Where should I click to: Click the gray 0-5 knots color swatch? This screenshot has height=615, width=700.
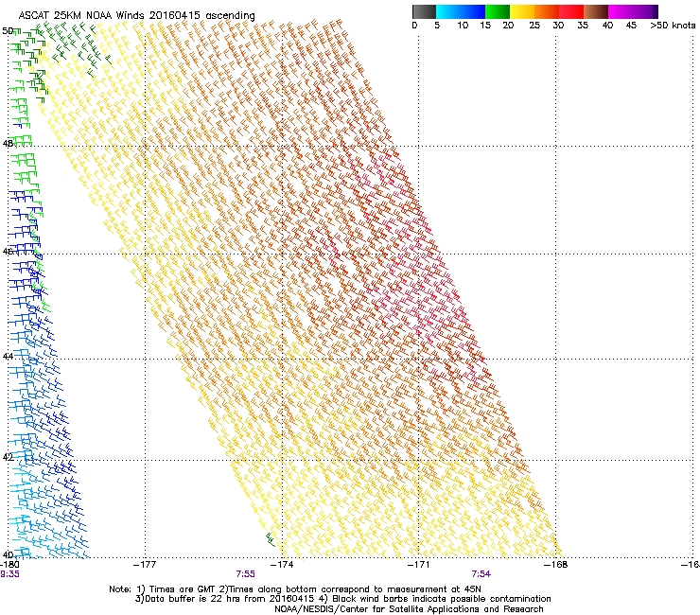424,11
